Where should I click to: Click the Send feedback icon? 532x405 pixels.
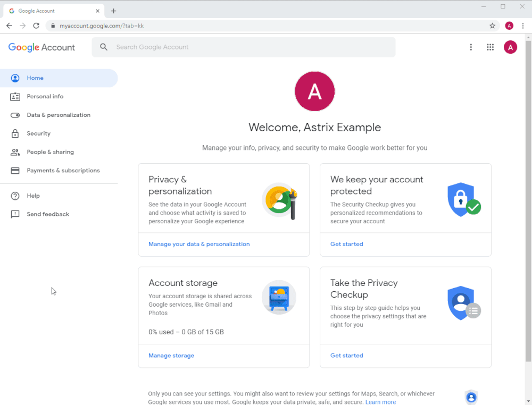(x=15, y=214)
